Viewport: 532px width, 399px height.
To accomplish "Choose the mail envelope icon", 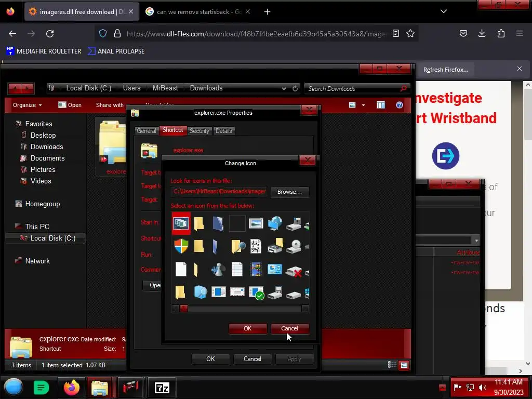I will click(x=237, y=292).
